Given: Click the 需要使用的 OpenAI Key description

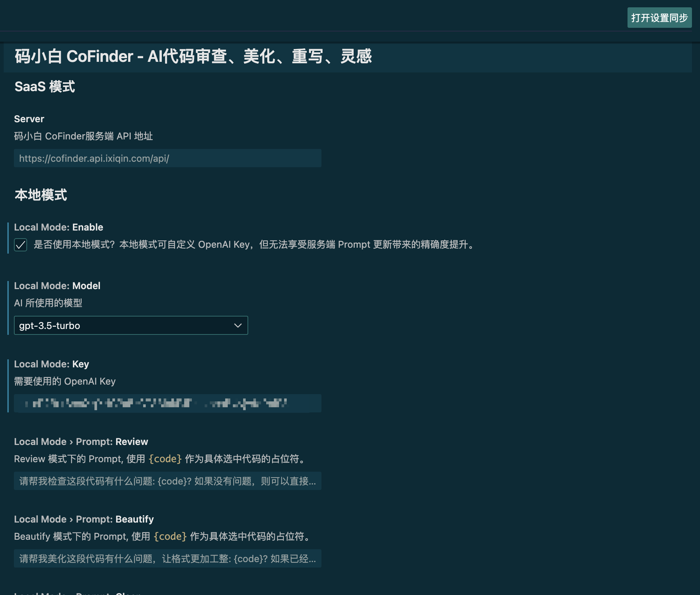Looking at the screenshot, I should click(65, 381).
